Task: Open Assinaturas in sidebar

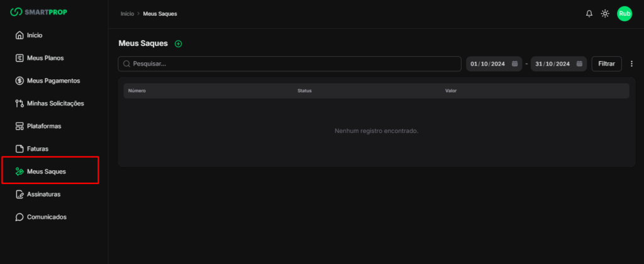Action: [43, 194]
